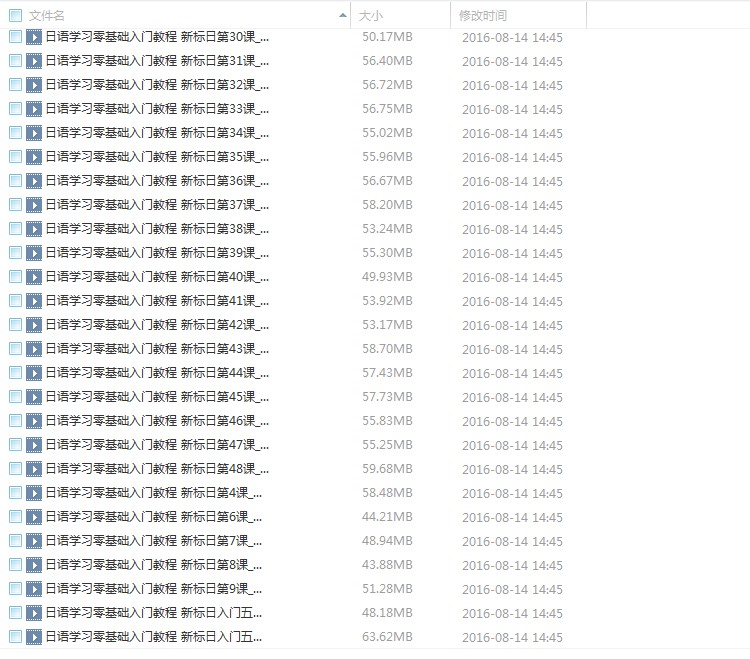Click the video icon for the 第4课 file
The height and width of the screenshot is (659, 750).
[x=34, y=493]
